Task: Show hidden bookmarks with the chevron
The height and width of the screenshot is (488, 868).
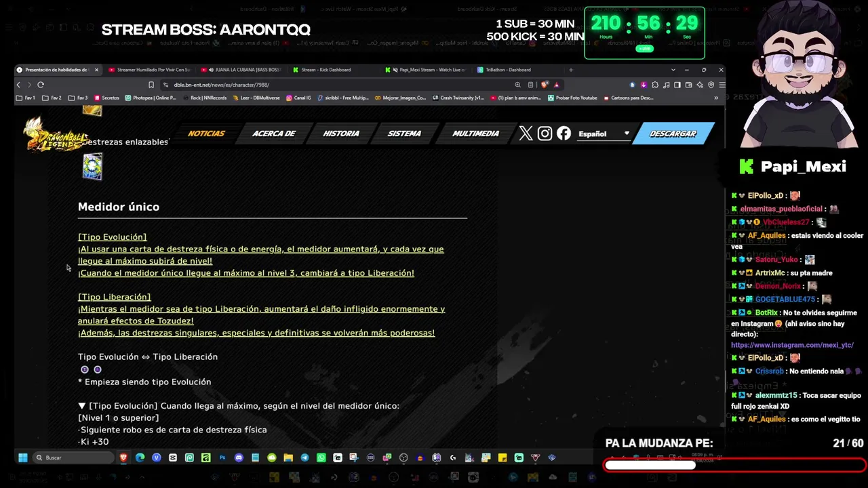Action: point(716,98)
